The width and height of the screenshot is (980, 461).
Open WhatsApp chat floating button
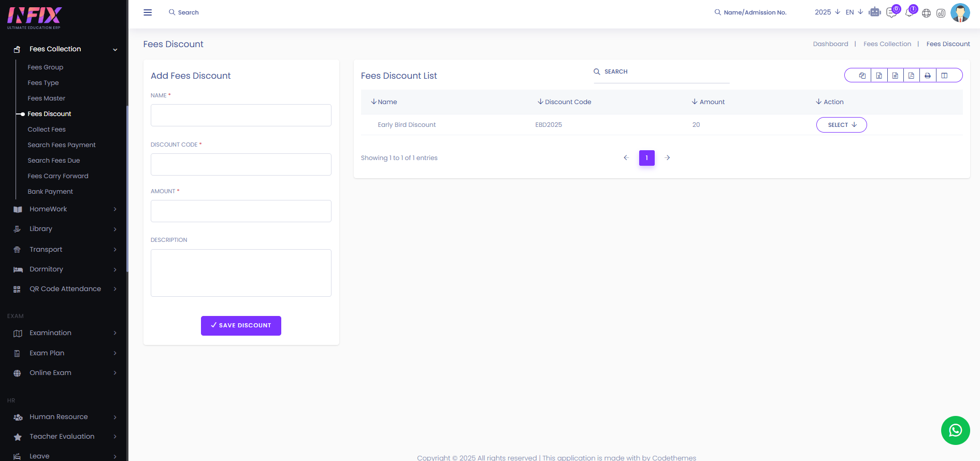(x=956, y=430)
